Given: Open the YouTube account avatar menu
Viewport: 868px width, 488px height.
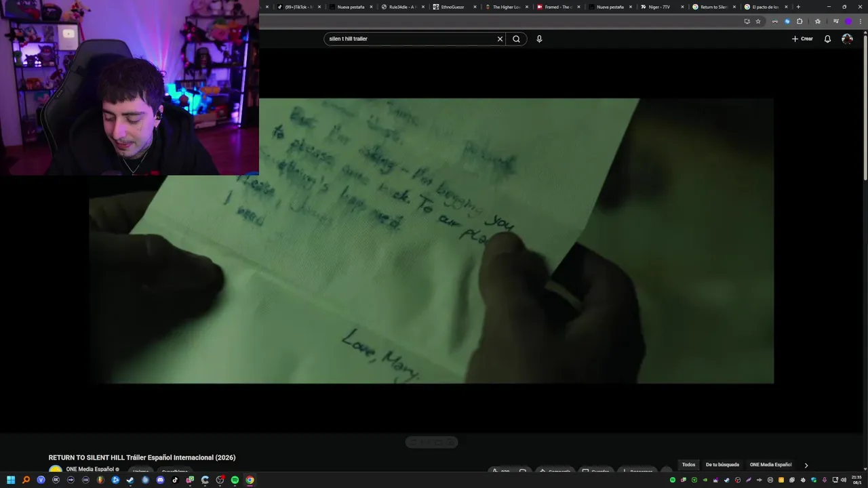Looking at the screenshot, I should 847,39.
